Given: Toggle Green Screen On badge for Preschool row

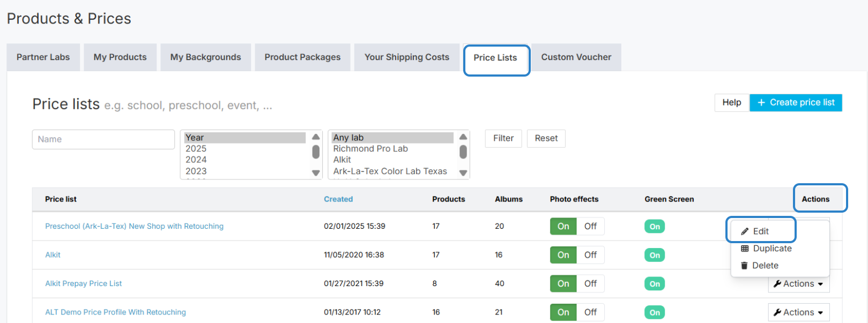Looking at the screenshot, I should pos(655,227).
